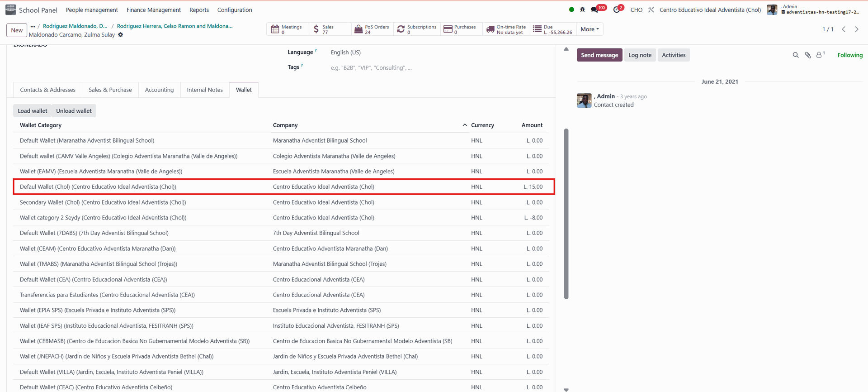The width and height of the screenshot is (868, 392).
Task: Click the Log note button
Action: [640, 55]
